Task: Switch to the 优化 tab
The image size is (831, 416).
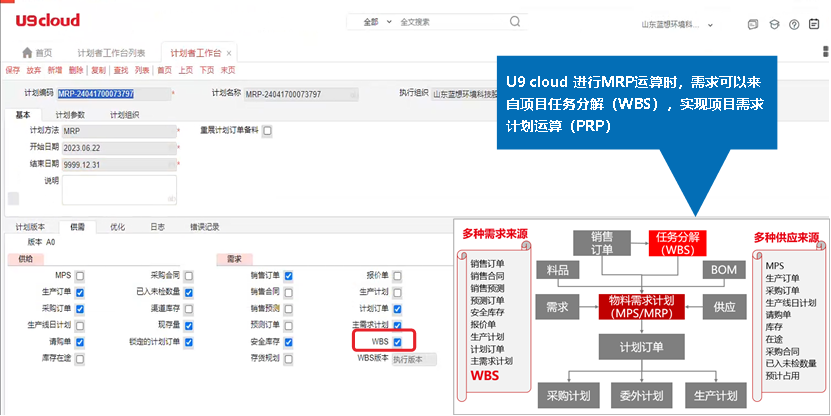Action: coord(117,227)
